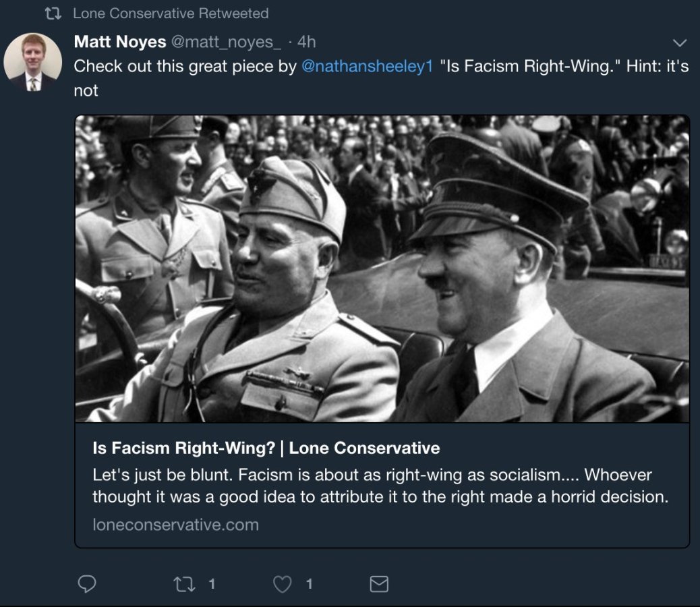The width and height of the screenshot is (700, 607).
Task: Like the tweet with the heart icon
Action: click(x=283, y=584)
